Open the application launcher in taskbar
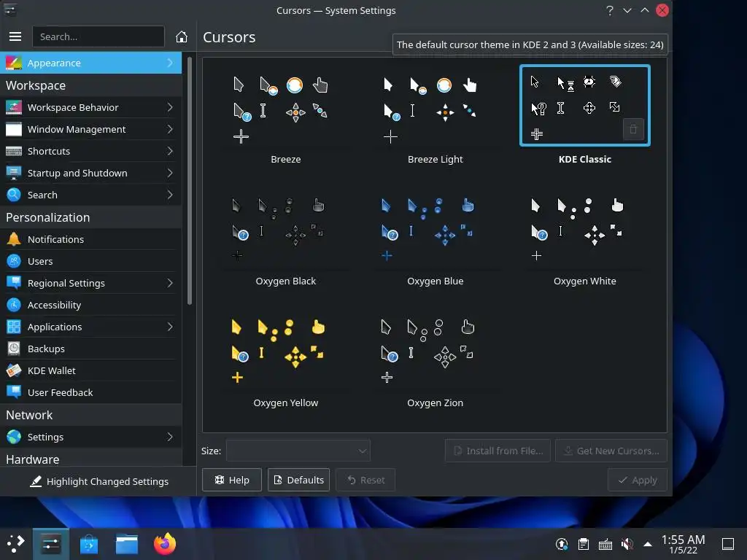The width and height of the screenshot is (747, 560). click(x=16, y=543)
